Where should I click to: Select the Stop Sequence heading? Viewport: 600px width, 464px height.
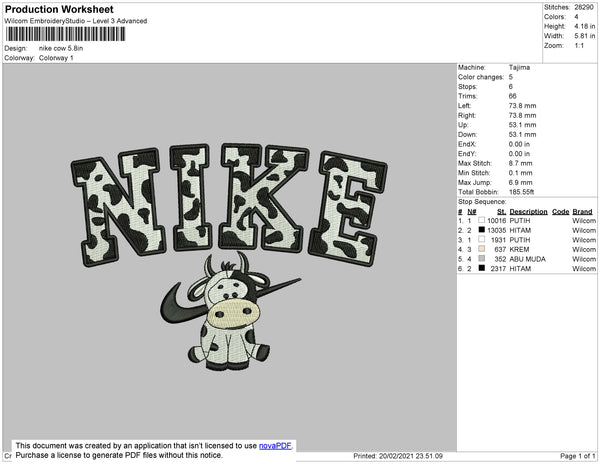coord(482,202)
